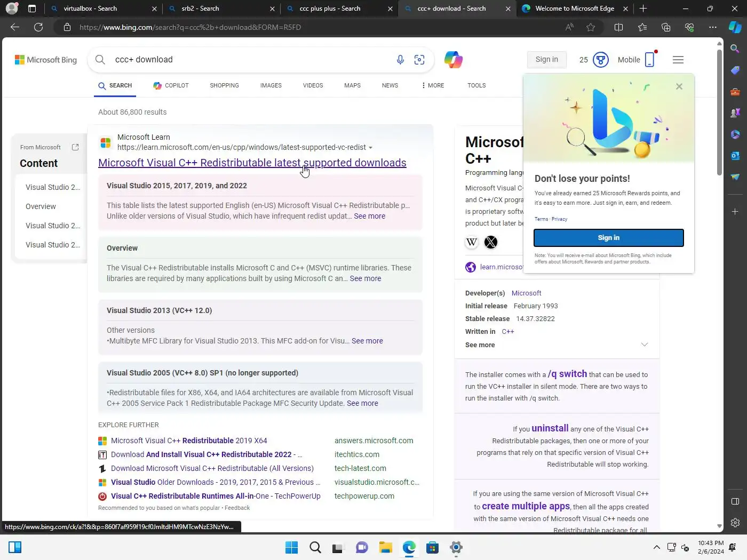
Task: Open visual search camera icon
Action: tap(419, 60)
